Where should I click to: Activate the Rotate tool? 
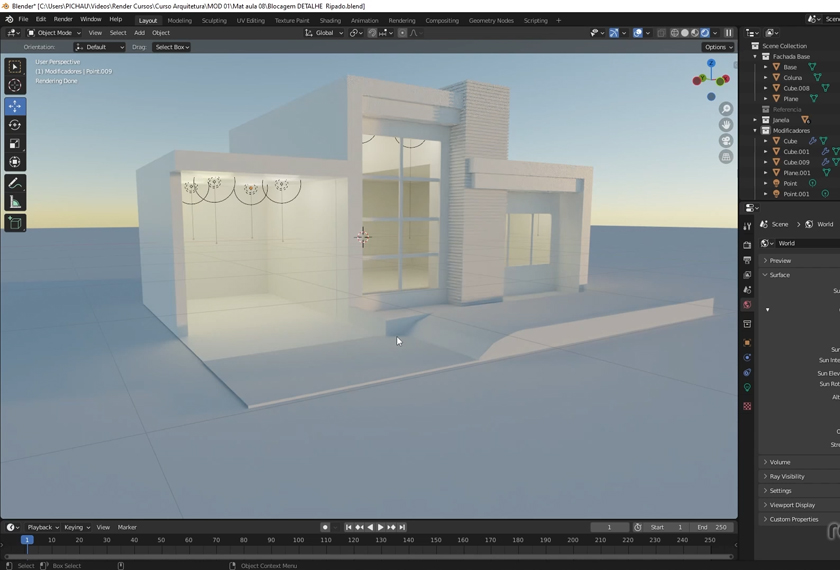[15, 125]
